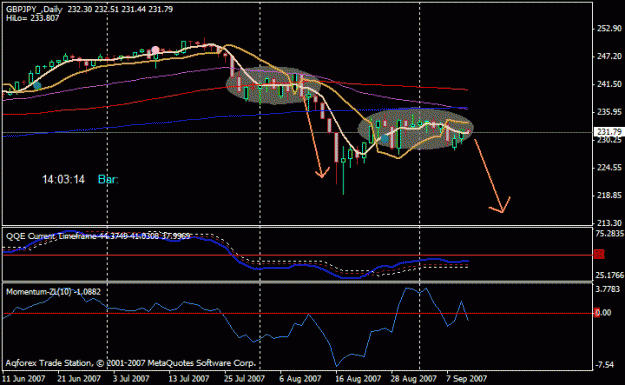Click the 13 Jul 2007 date label
This screenshot has height=385, width=625.
pos(189,379)
